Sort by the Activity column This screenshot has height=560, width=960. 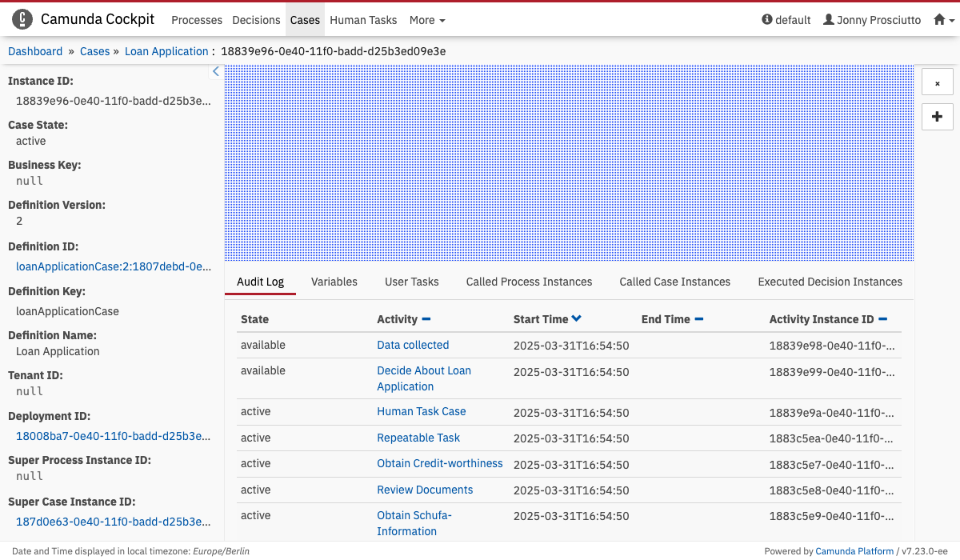click(x=426, y=319)
